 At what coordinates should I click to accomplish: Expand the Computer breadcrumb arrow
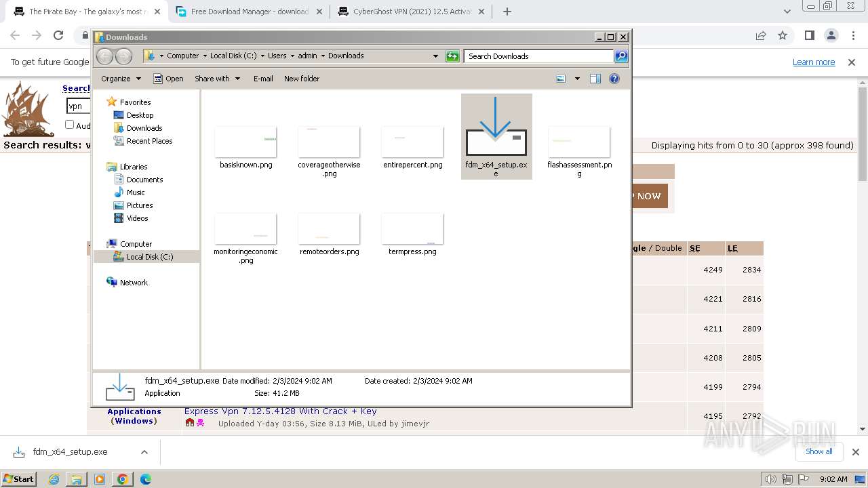(204, 56)
